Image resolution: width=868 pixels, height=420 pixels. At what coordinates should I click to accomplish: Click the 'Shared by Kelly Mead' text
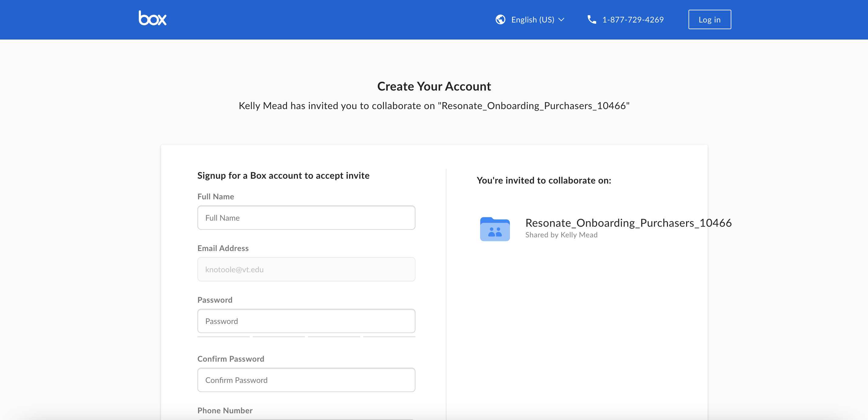pyautogui.click(x=561, y=235)
